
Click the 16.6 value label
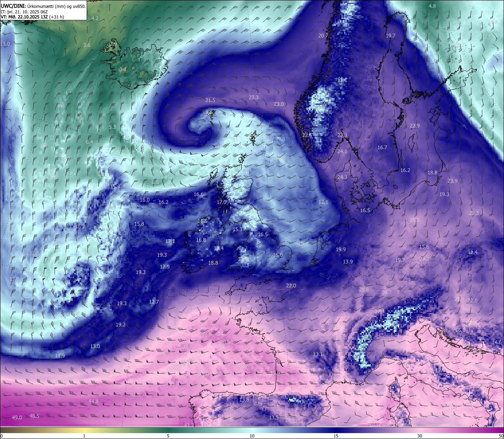tap(198, 194)
